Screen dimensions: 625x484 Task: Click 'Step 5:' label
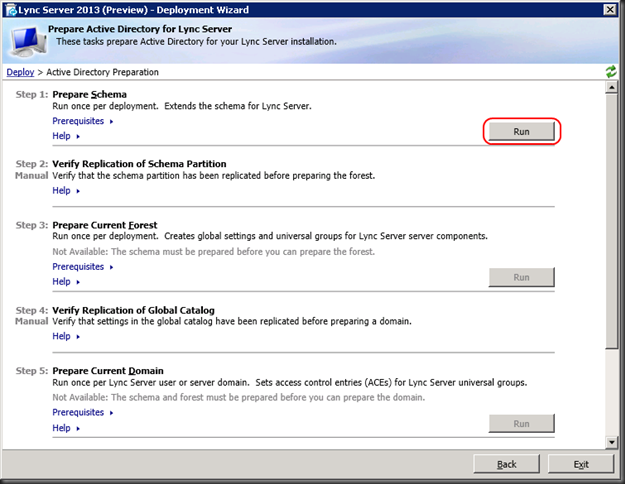(32, 371)
